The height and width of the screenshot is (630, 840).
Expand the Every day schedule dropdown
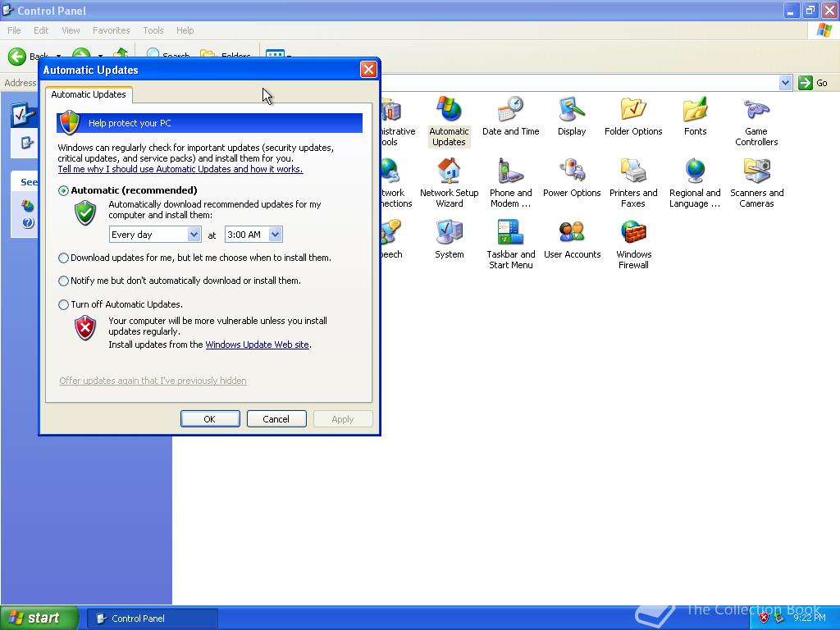[194, 234]
